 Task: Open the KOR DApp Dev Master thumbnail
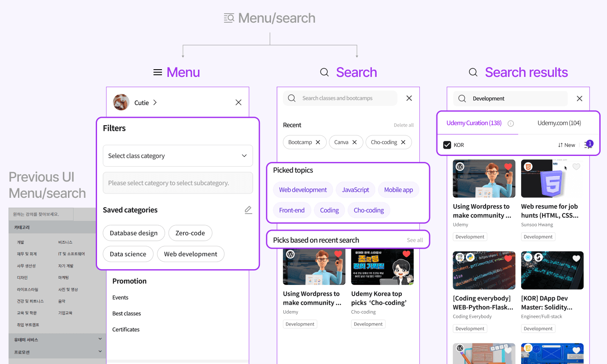pyautogui.click(x=552, y=270)
